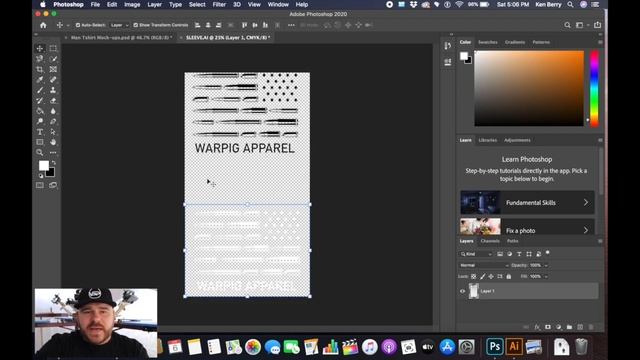Image resolution: width=640 pixels, height=360 pixels.
Task: Select the Horizontal Type tool
Action: [x=40, y=132]
